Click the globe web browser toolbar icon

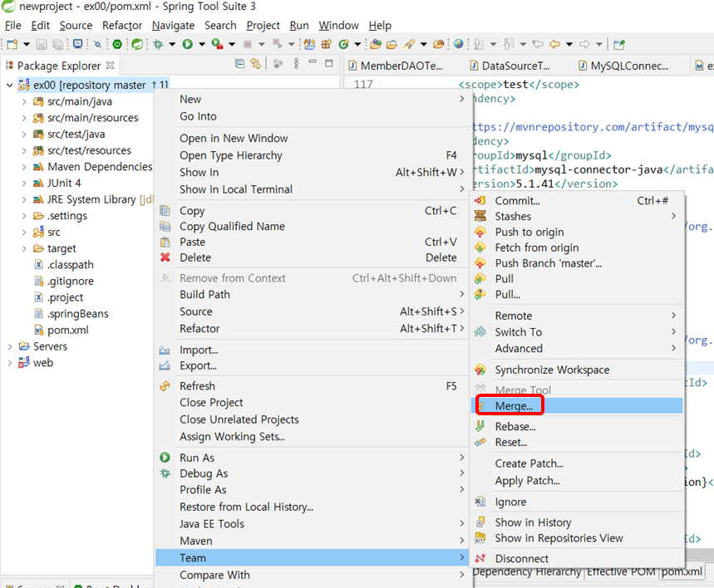(x=459, y=44)
